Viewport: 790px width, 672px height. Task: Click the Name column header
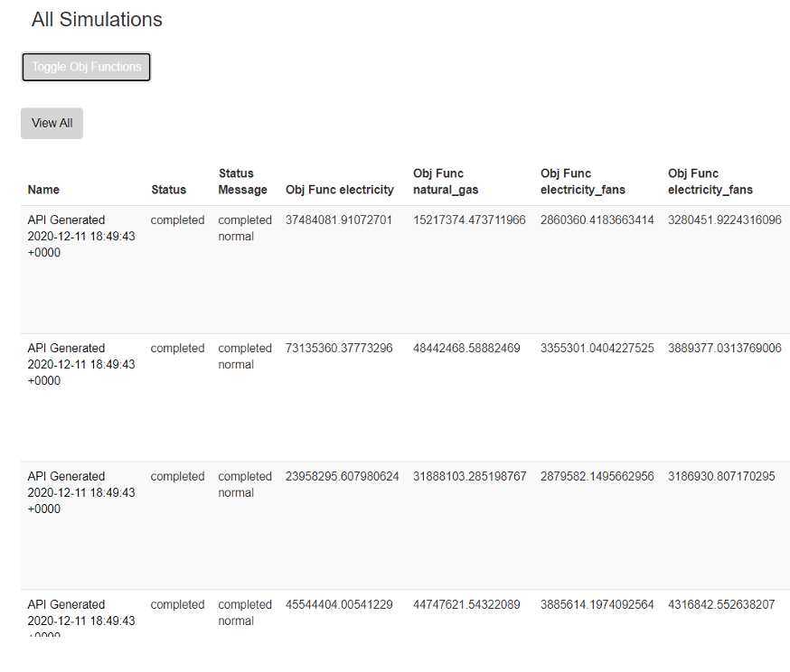43,190
